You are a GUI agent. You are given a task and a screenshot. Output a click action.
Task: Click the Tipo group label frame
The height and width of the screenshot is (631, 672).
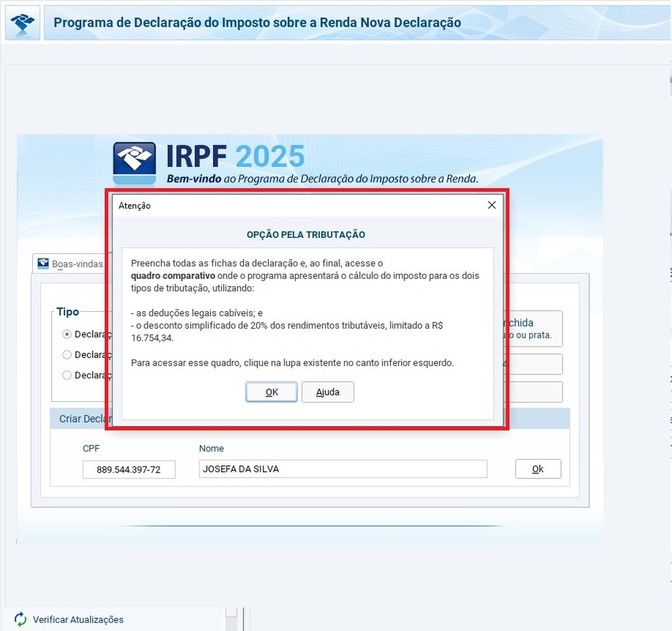coord(67,311)
